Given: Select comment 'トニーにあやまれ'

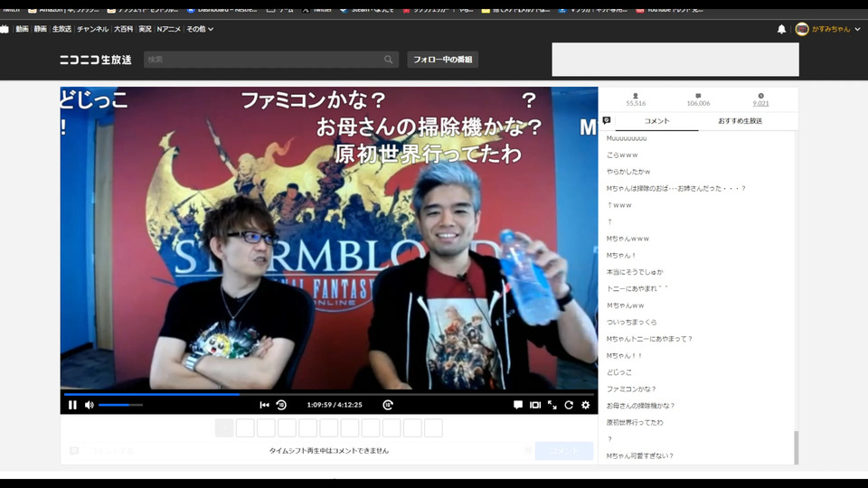Looking at the screenshot, I should 637,289.
